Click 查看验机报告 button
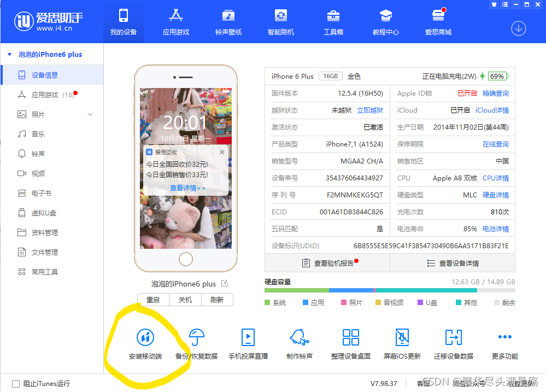 [x=327, y=263]
